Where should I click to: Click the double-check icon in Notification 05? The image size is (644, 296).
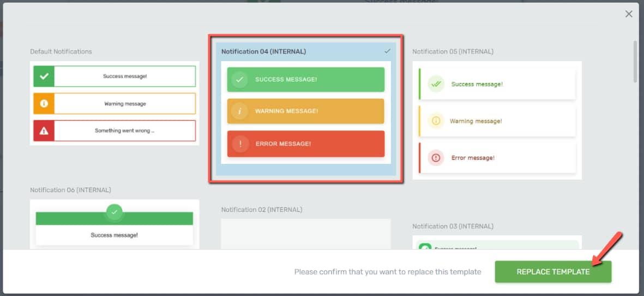click(435, 84)
